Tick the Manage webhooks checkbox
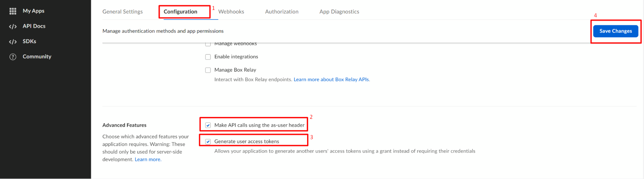The image size is (644, 179). coord(208,44)
